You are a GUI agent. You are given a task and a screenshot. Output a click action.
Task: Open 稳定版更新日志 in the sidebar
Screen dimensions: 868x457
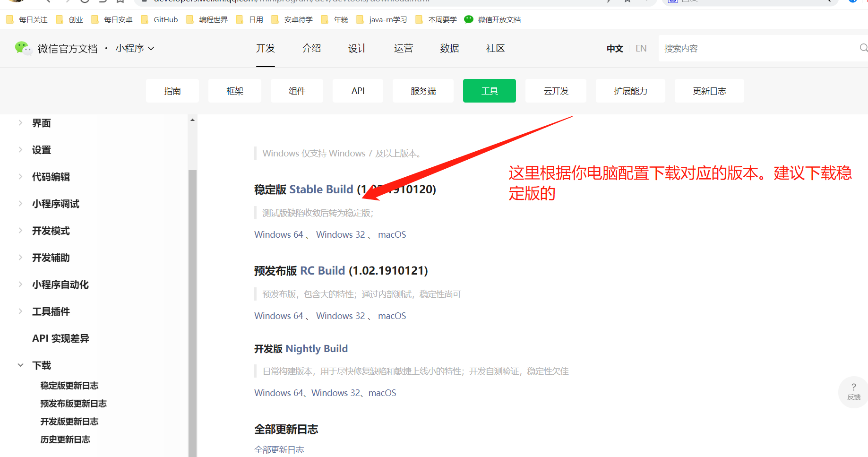[69, 386]
